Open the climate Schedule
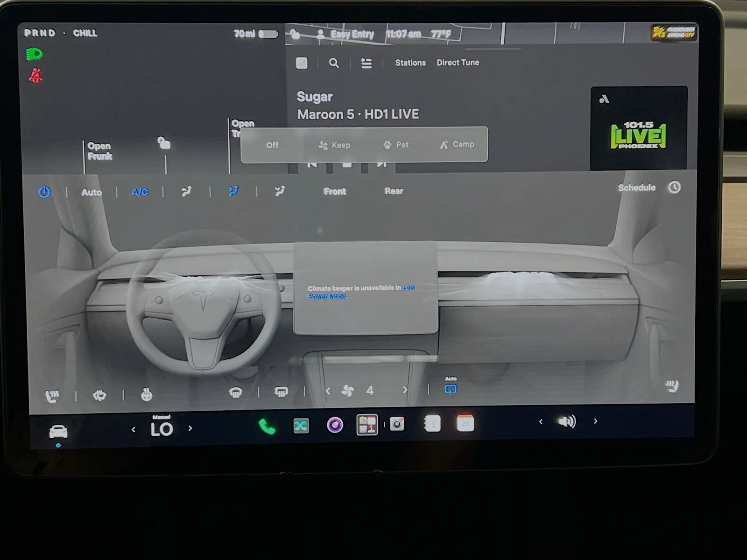The height and width of the screenshot is (560, 747). (x=637, y=188)
